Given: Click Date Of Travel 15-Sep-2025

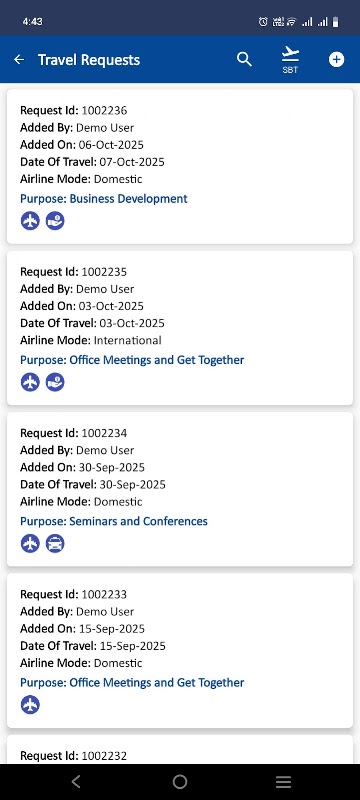Looking at the screenshot, I should pyautogui.click(x=93, y=646).
